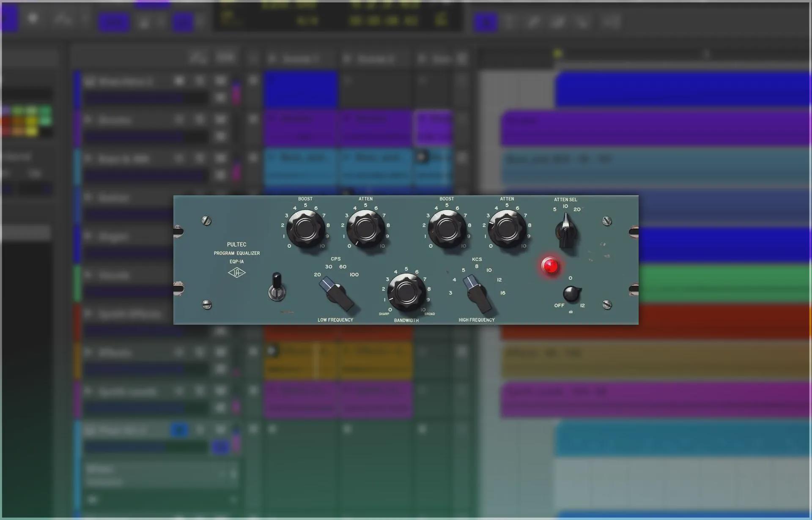Screen dimensions: 812x520
Task: Select 20 on the ATTEN SEL scale
Action: pos(577,209)
